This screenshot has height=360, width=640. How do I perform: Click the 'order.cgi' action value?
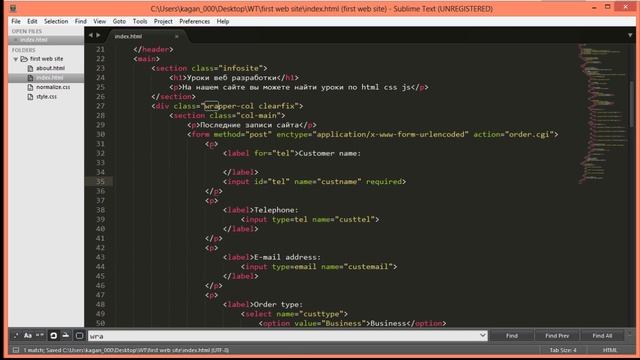[x=529, y=134]
